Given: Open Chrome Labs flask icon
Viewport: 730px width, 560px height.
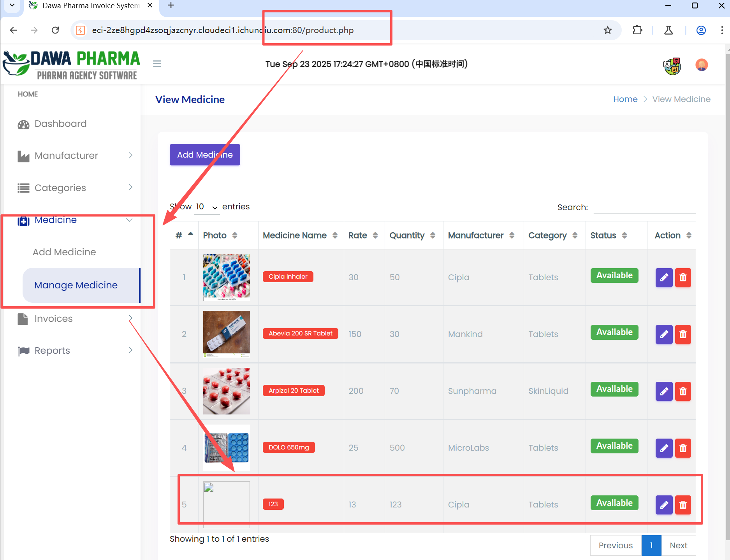Looking at the screenshot, I should [x=668, y=30].
